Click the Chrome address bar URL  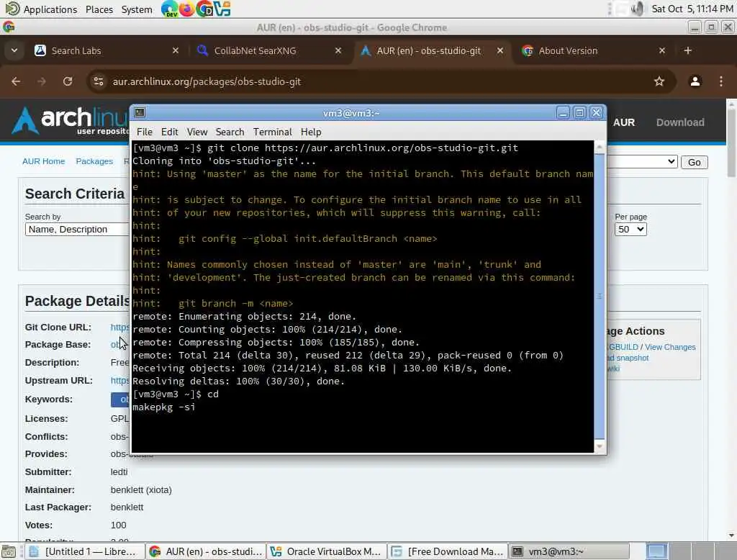[207, 81]
